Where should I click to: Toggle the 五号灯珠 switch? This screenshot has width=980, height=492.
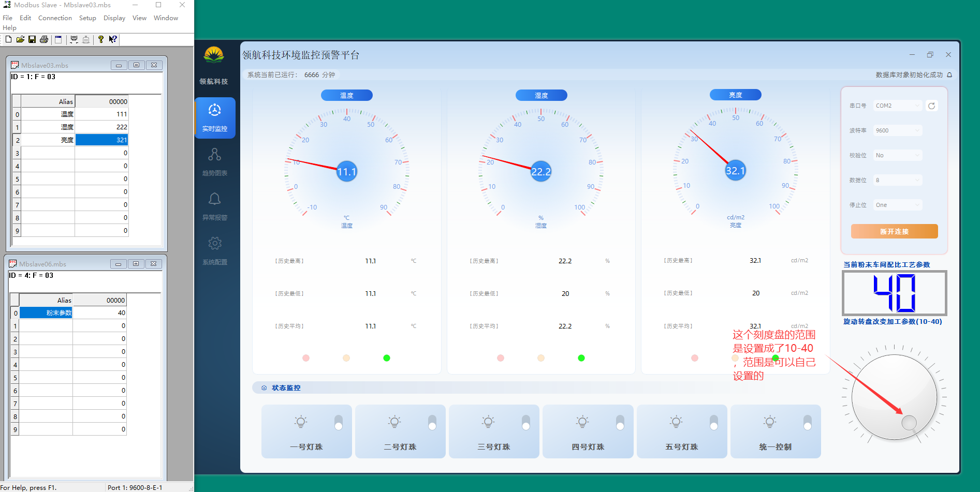point(714,422)
